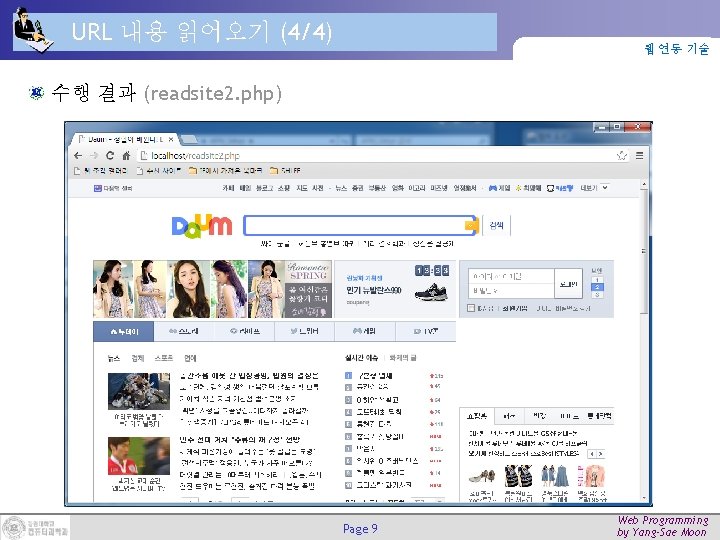
Task: Open the browser home icon
Action: [x=126, y=156]
